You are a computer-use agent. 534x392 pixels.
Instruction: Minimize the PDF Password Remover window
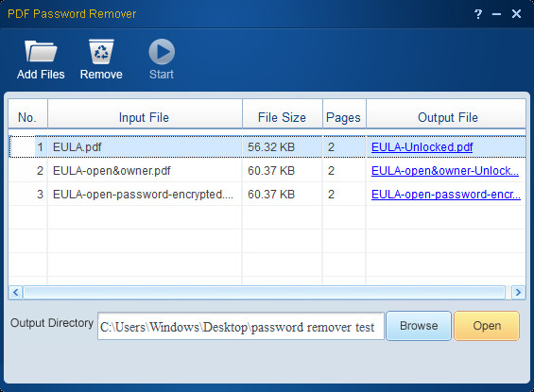click(496, 14)
